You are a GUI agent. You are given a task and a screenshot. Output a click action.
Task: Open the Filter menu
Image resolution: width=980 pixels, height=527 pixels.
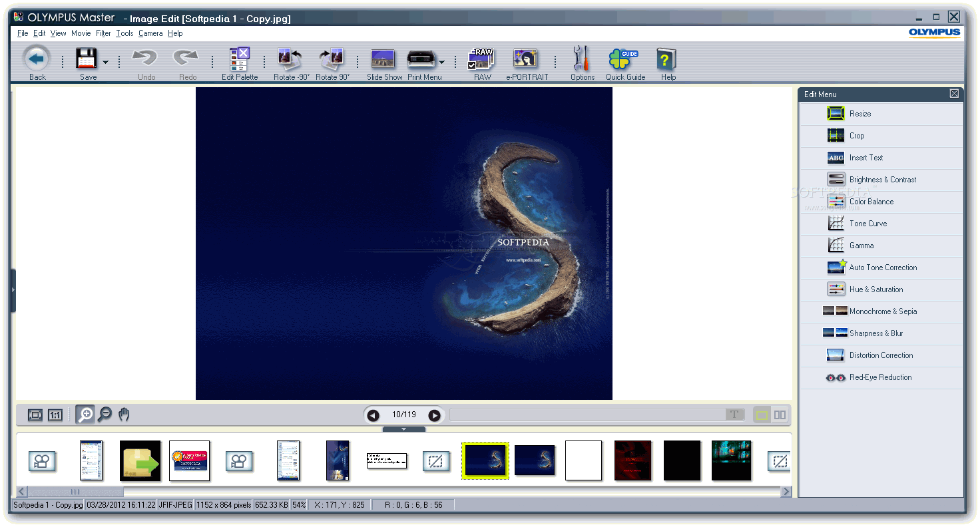[103, 33]
